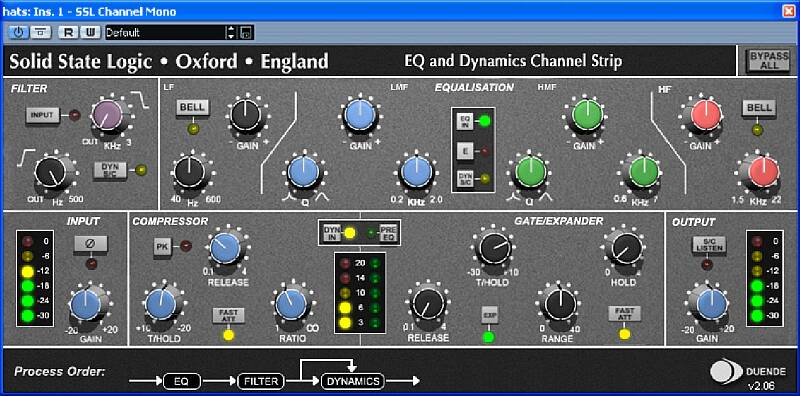Screen dimensions: 800x396
Task: Click the S/C LISTEN button
Action: click(x=708, y=245)
